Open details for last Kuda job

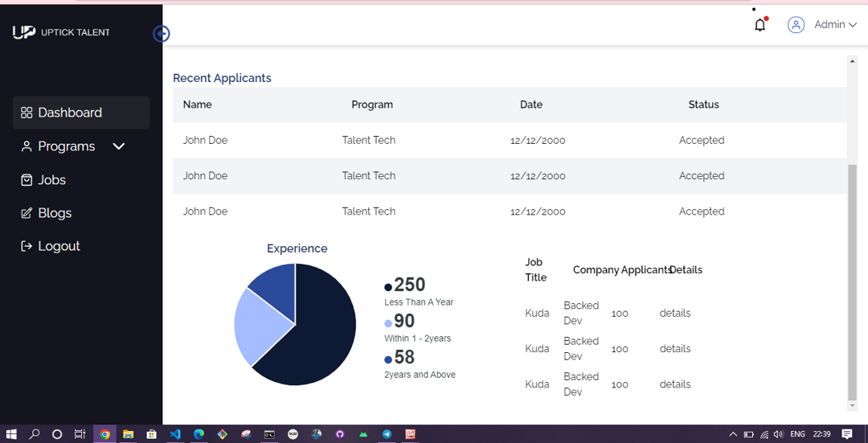click(675, 384)
